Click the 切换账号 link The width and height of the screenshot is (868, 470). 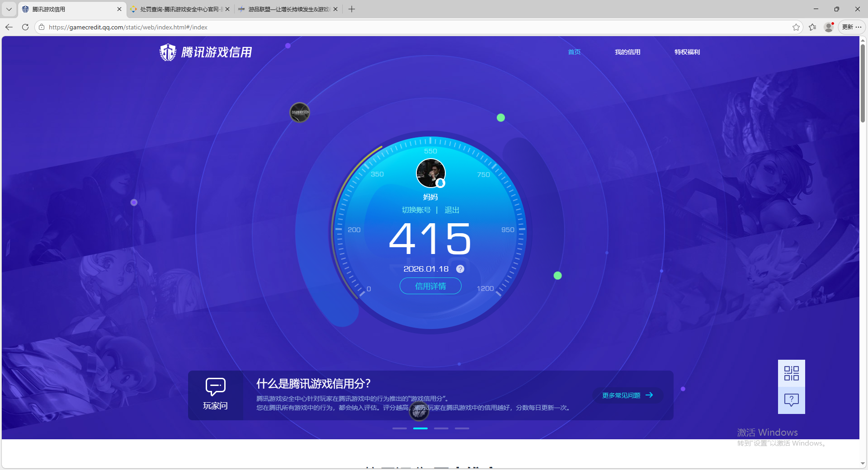point(416,210)
